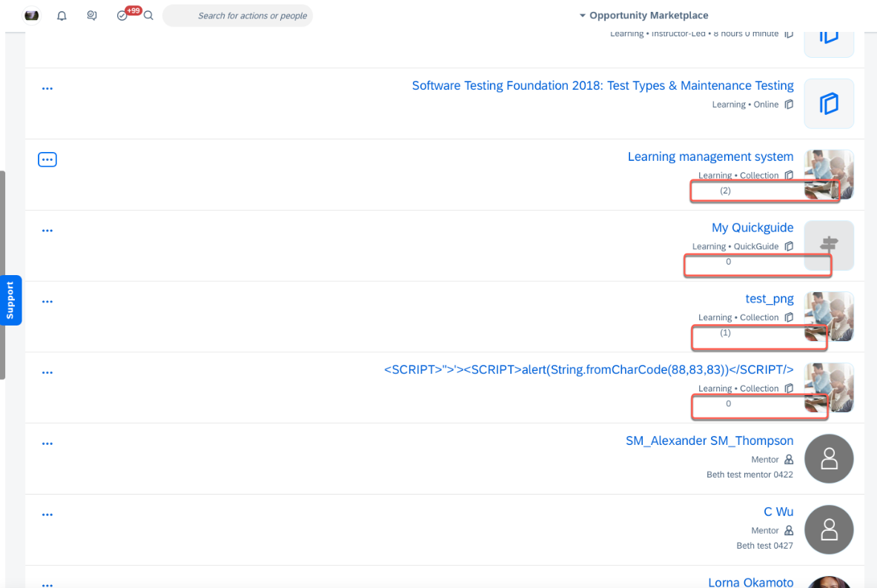Viewport: 877px width, 588px height.
Task: Open more actions for My Quickguide
Action: pyautogui.click(x=47, y=231)
